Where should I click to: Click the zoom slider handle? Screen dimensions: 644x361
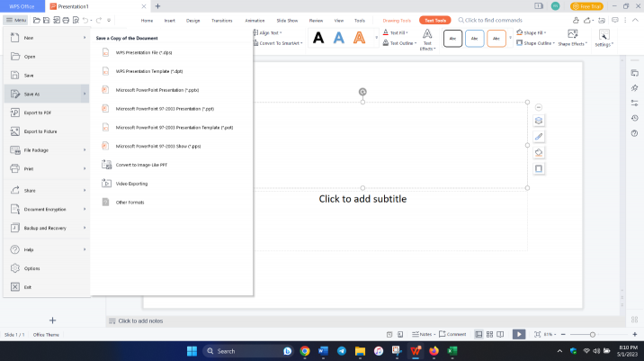592,335
